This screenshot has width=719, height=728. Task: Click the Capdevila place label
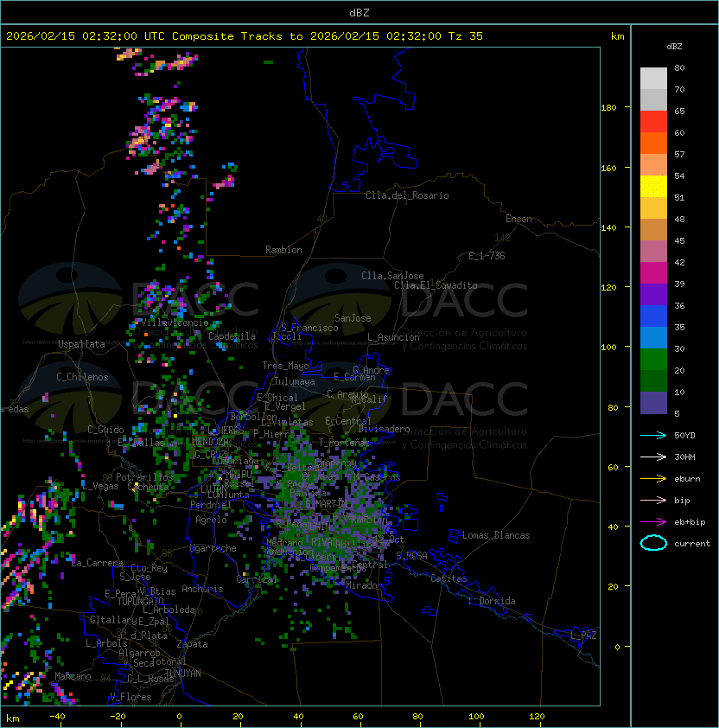[232, 336]
